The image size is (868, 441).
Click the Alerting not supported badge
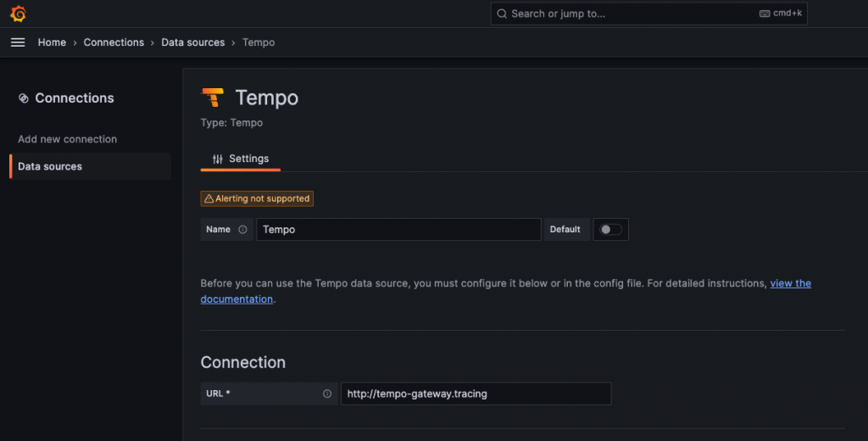coord(257,198)
